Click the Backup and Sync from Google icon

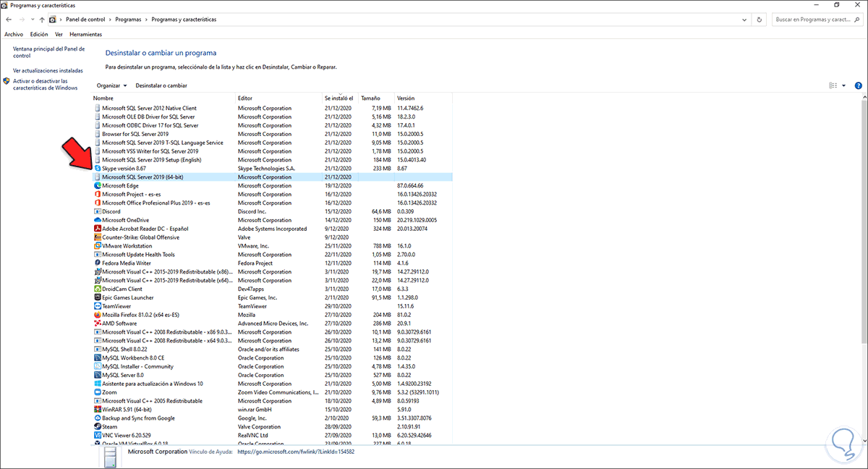(x=98, y=418)
